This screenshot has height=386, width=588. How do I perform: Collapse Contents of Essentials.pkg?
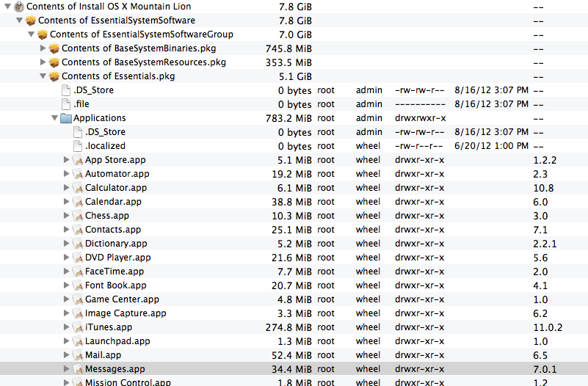click(x=43, y=76)
